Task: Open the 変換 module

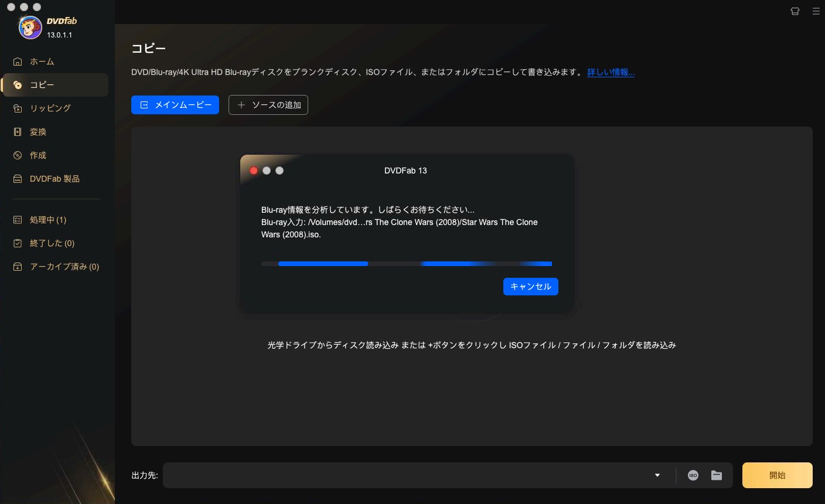Action: pos(56,132)
